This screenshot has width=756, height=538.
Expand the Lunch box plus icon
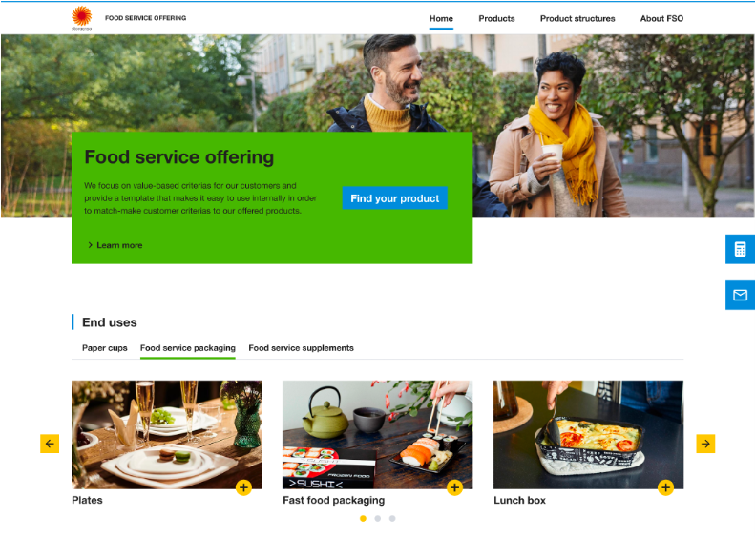coord(666,487)
